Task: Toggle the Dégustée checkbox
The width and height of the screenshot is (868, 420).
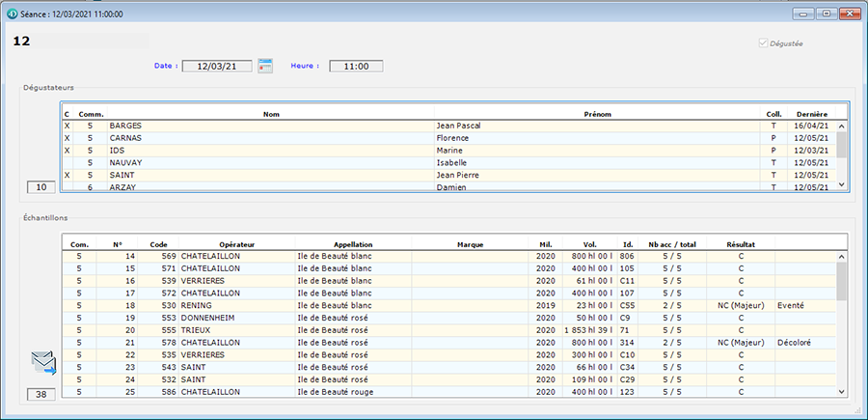Action: (x=765, y=43)
